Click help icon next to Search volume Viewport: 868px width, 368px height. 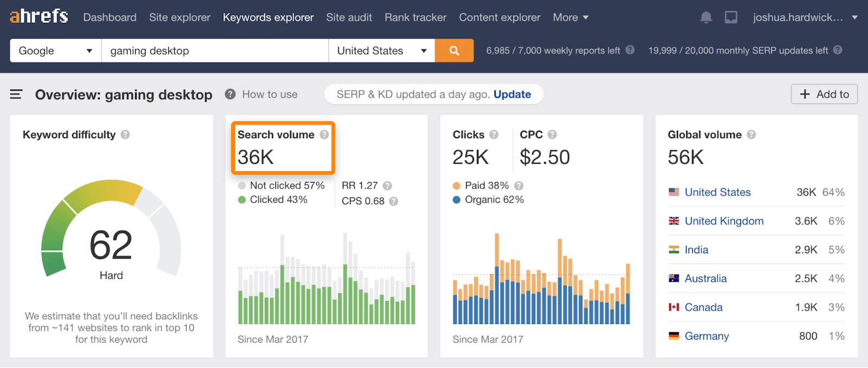324,134
